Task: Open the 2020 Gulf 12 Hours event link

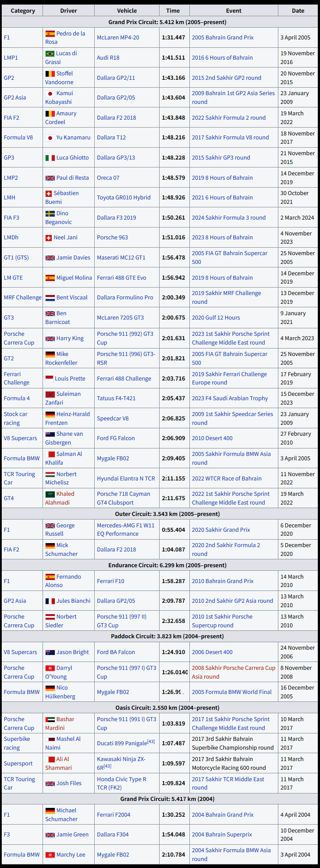Action: [x=216, y=318]
